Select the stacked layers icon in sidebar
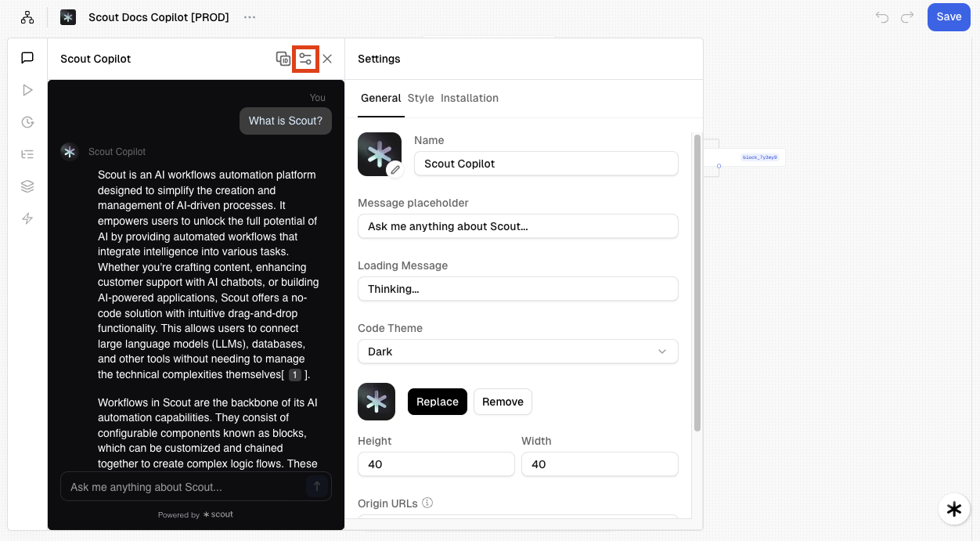Image resolution: width=980 pixels, height=541 pixels. point(27,186)
